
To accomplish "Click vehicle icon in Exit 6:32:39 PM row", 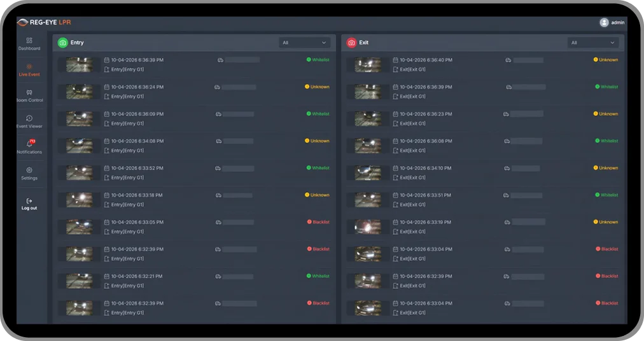I will [x=507, y=277].
